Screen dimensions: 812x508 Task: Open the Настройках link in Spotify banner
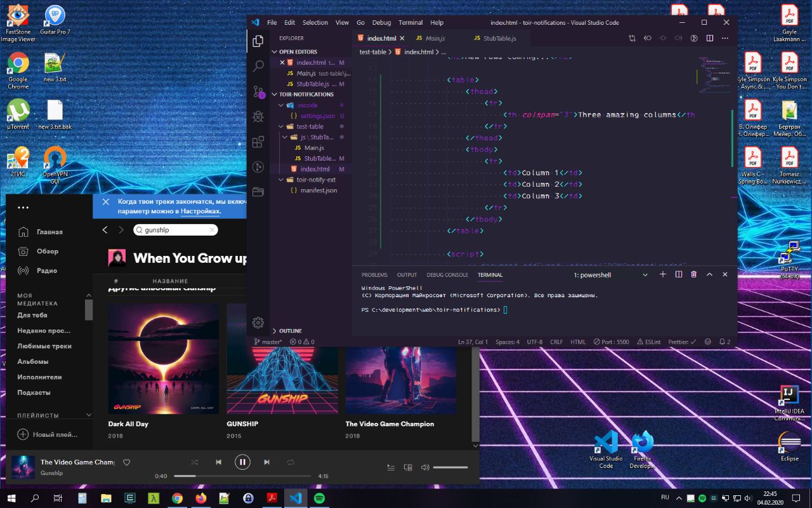200,211
